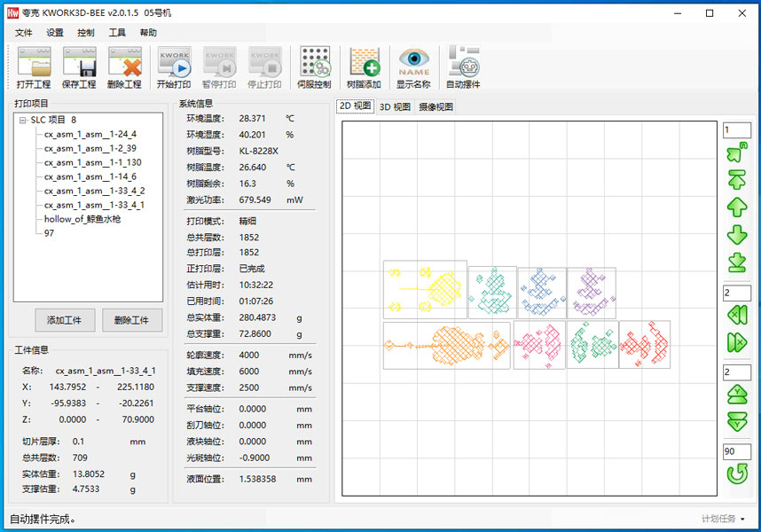Click the green up arrow icon

tap(737, 207)
